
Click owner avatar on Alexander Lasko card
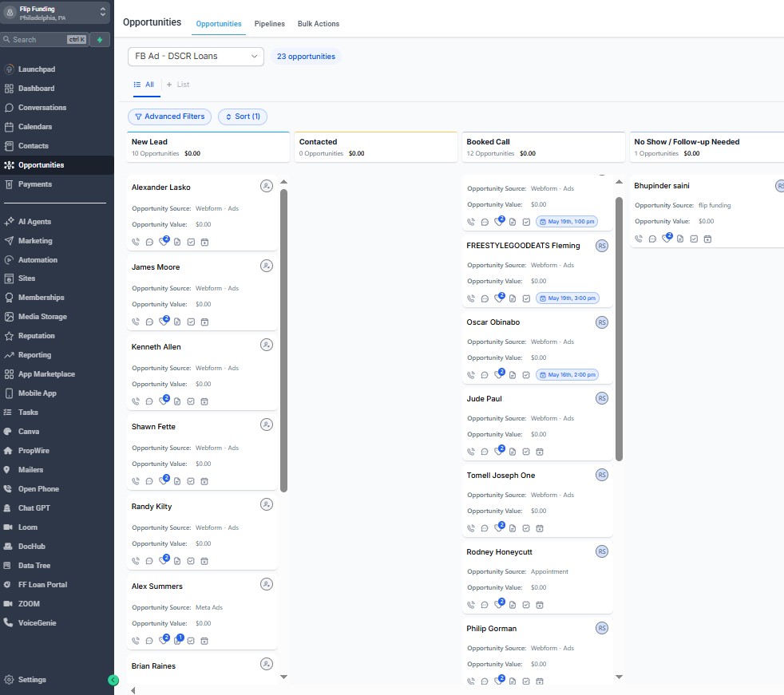point(267,187)
